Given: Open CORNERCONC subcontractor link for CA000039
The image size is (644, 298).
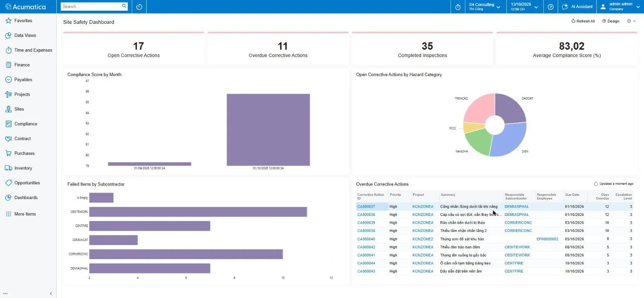Looking at the screenshot, I should 518,222.
